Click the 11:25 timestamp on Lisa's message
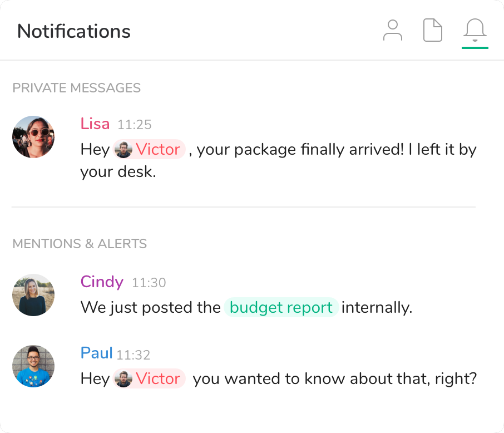This screenshot has width=504, height=433. tap(135, 125)
